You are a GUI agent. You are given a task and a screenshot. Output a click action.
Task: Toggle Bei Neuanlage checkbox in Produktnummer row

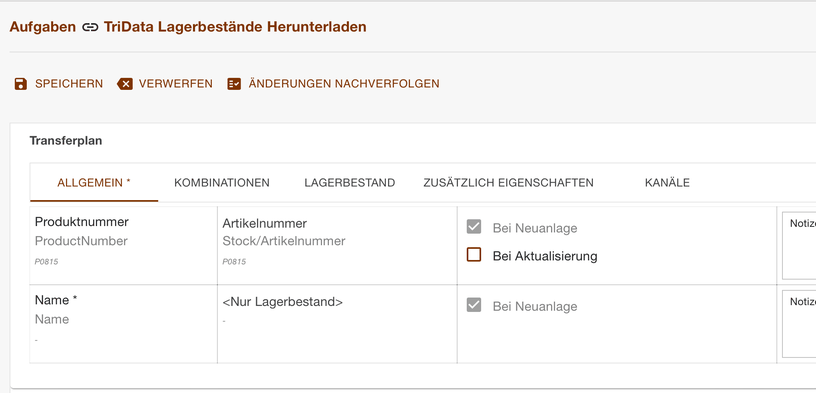pyautogui.click(x=474, y=227)
